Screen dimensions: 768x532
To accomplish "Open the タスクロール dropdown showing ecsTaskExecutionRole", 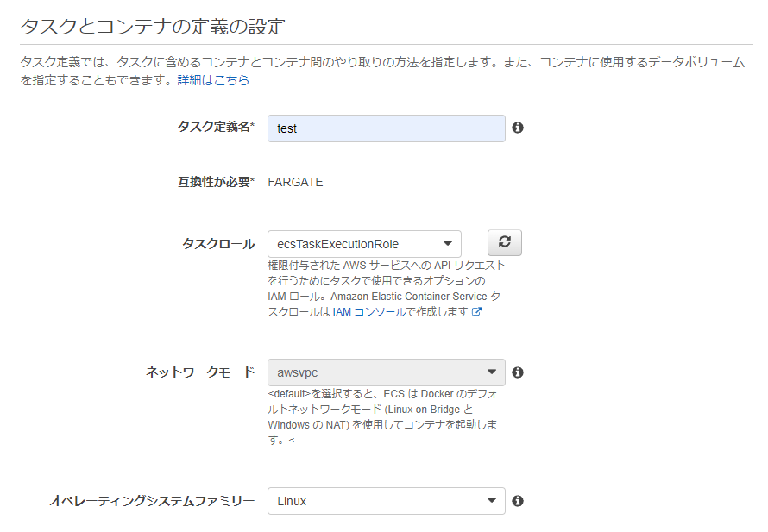I will [x=364, y=244].
